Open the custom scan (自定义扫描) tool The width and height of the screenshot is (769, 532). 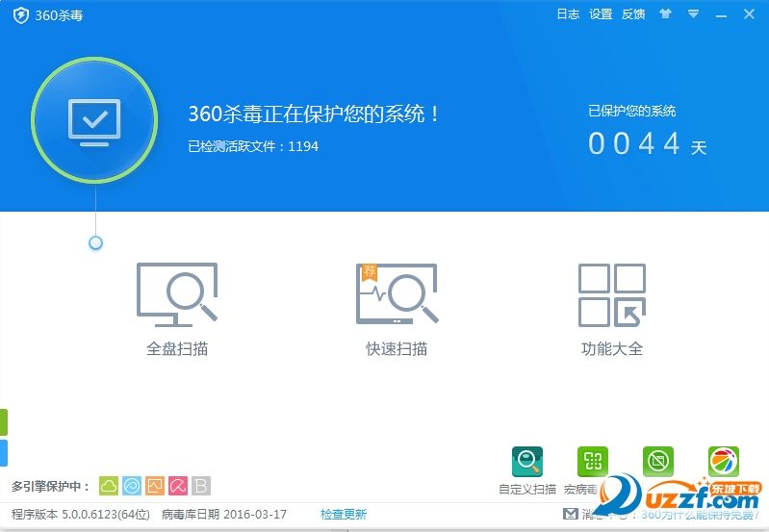[x=527, y=463]
